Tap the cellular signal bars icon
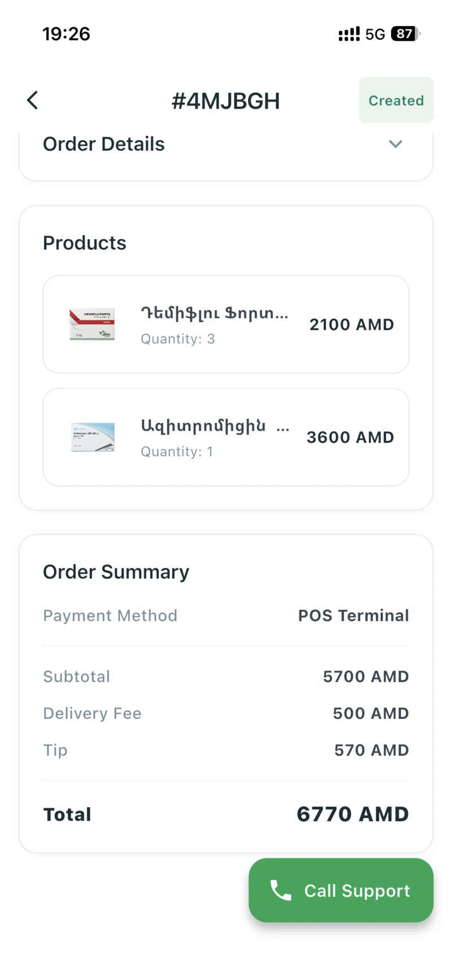The image size is (452, 980). (x=349, y=34)
